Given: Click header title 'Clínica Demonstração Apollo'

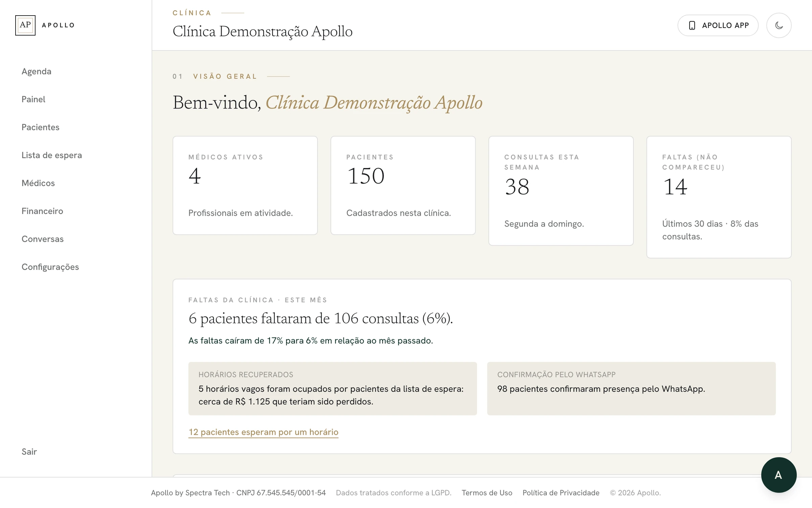Looking at the screenshot, I should point(263,31).
